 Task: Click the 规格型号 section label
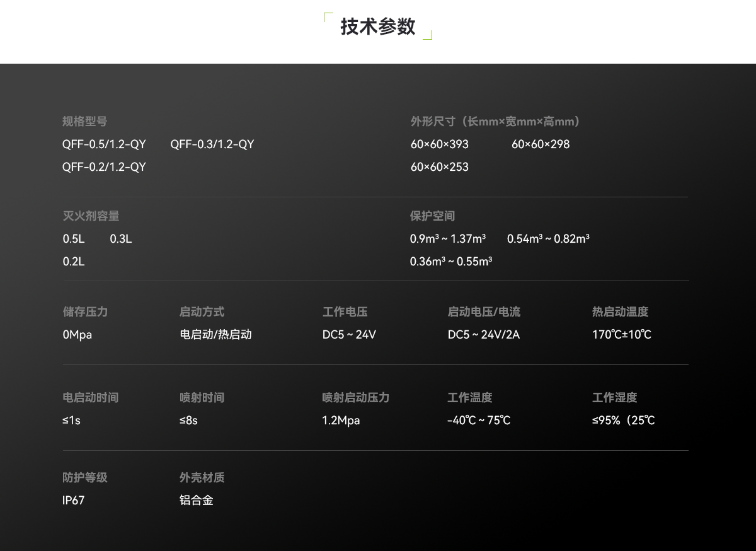84,121
